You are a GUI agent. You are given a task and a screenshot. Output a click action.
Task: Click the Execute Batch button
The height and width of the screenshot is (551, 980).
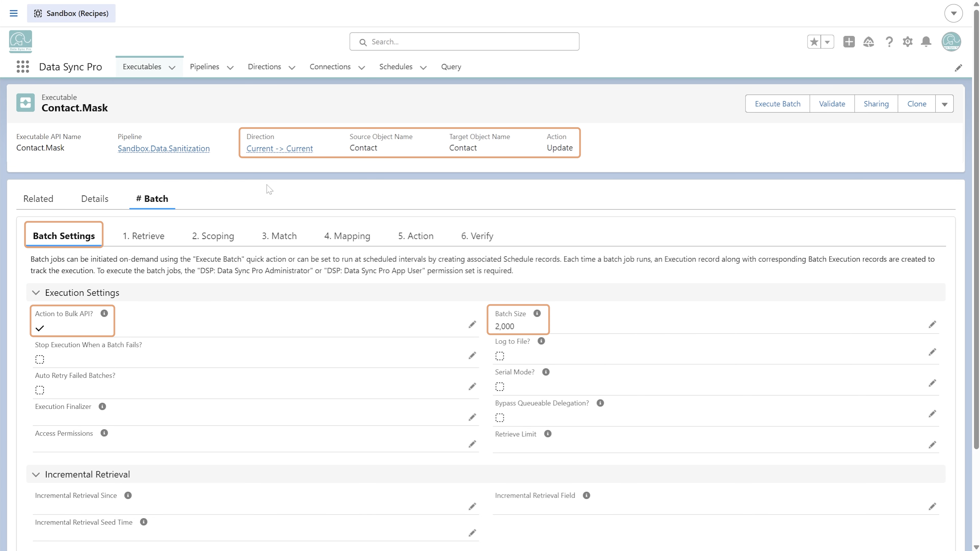tap(777, 104)
